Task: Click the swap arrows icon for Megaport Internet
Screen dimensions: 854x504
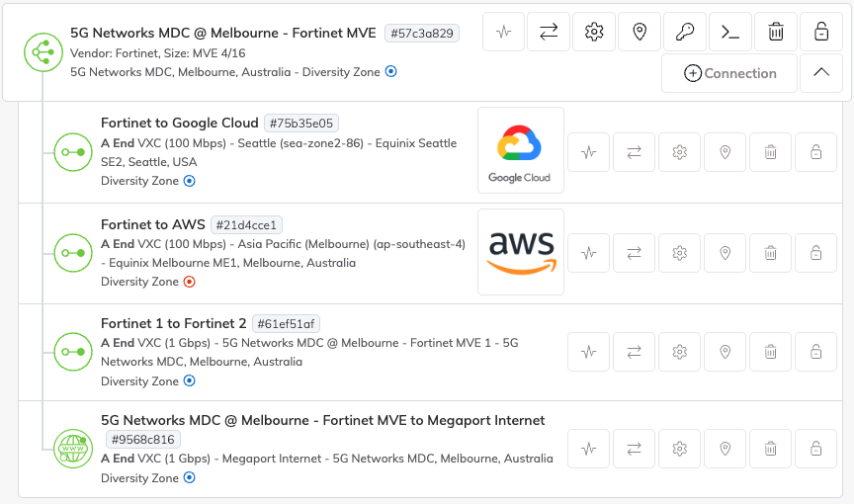Action: (635, 449)
